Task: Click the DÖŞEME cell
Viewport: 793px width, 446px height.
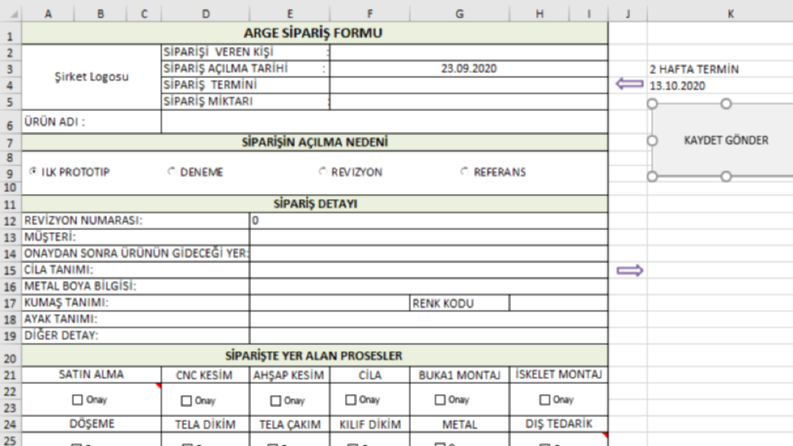Action: click(92, 424)
